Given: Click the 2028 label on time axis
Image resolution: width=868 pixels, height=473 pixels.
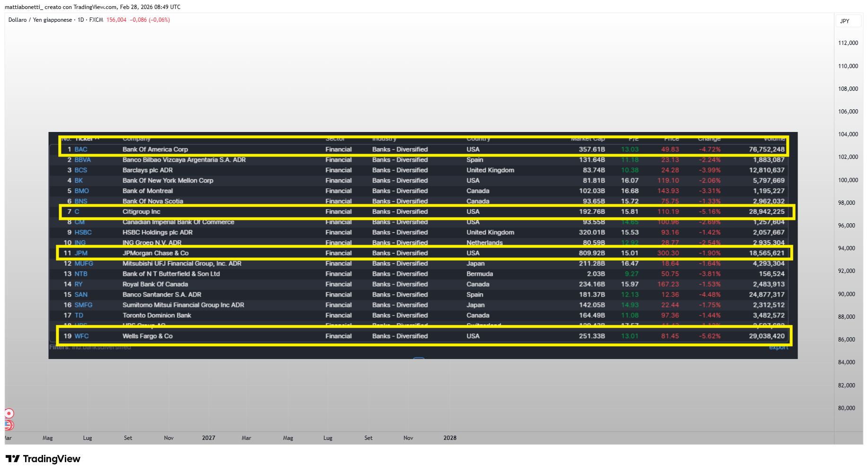Looking at the screenshot, I should point(450,438).
